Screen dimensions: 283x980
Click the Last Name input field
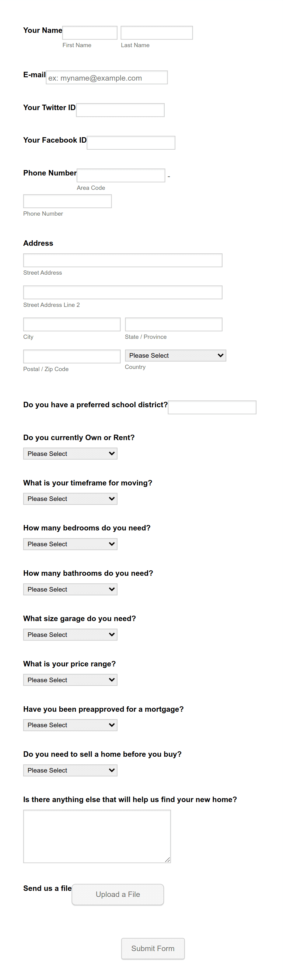157,33
